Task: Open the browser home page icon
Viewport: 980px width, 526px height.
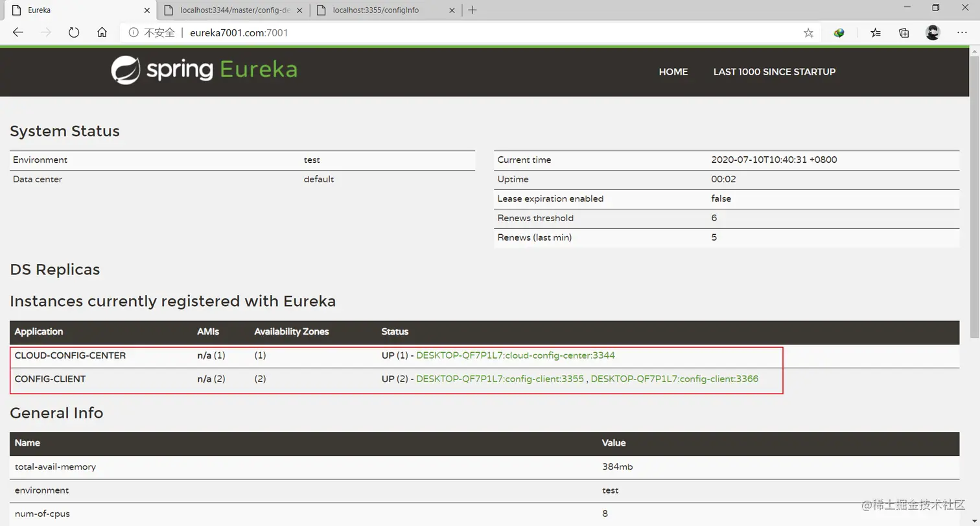Action: click(102, 32)
